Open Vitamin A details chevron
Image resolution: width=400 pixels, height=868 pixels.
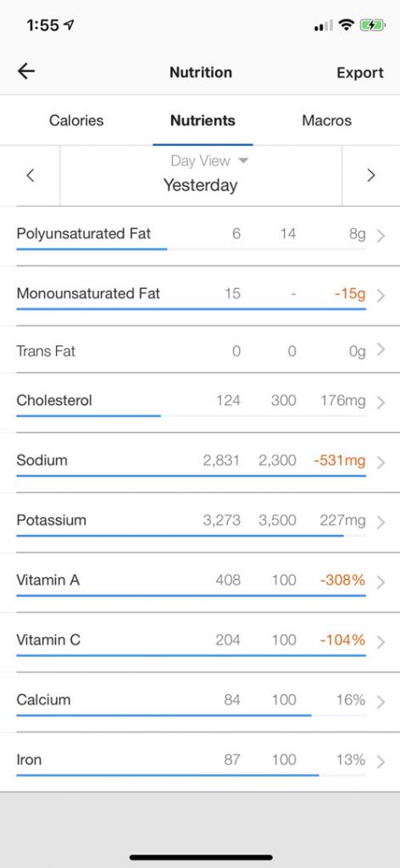tap(381, 581)
